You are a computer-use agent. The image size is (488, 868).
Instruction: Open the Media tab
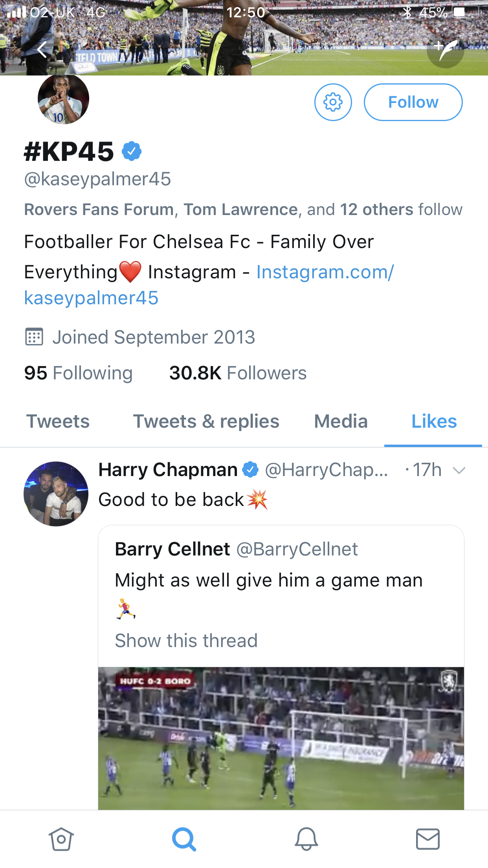pyautogui.click(x=341, y=421)
